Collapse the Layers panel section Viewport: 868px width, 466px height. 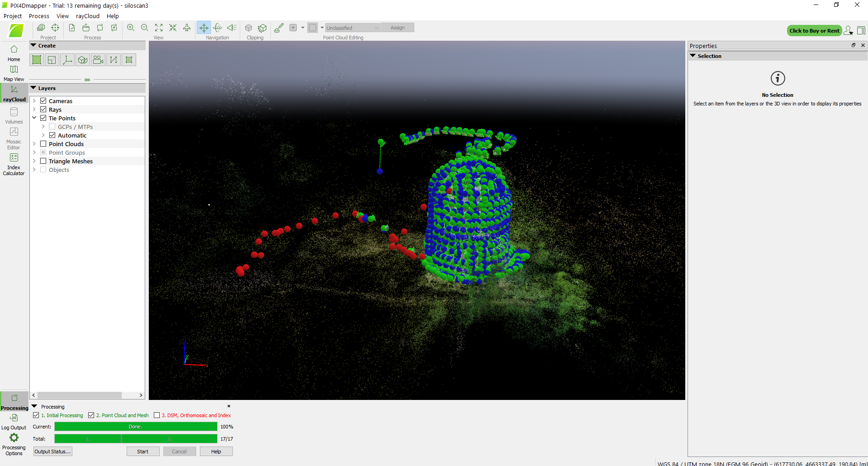33,88
